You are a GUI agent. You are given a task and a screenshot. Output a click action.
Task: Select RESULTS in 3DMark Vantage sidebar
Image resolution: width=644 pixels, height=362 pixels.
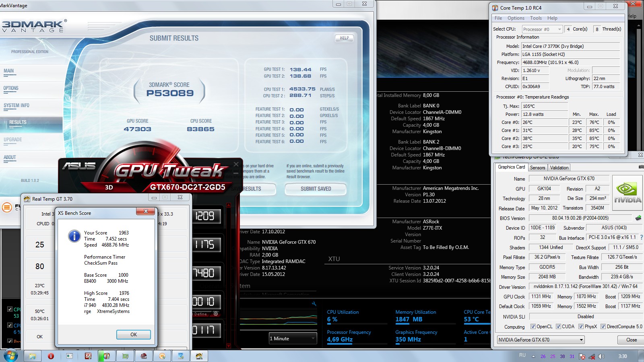click(x=18, y=122)
